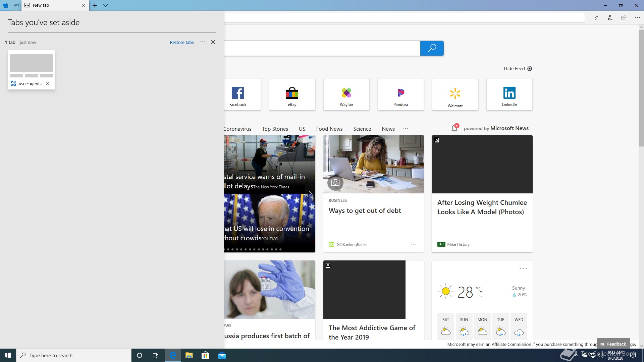Image resolution: width=644 pixels, height=362 pixels.
Task: Open the set-aside tabs more options menu
Action: [202, 42]
